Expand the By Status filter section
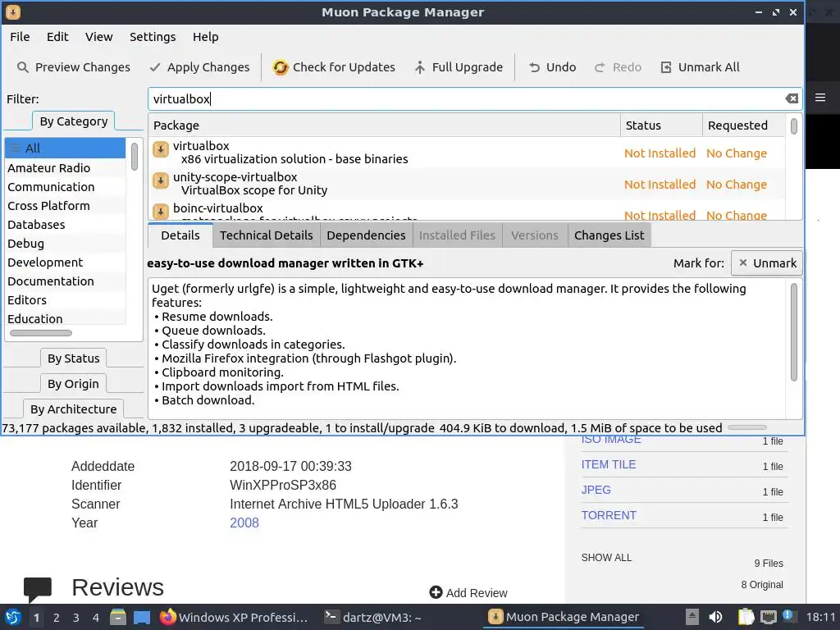 pyautogui.click(x=73, y=358)
